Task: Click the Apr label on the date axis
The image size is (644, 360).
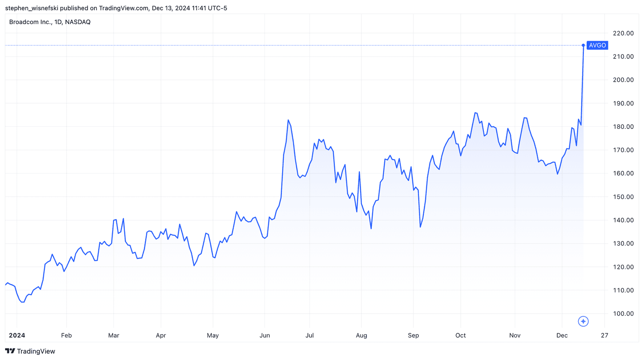Action: (x=161, y=336)
